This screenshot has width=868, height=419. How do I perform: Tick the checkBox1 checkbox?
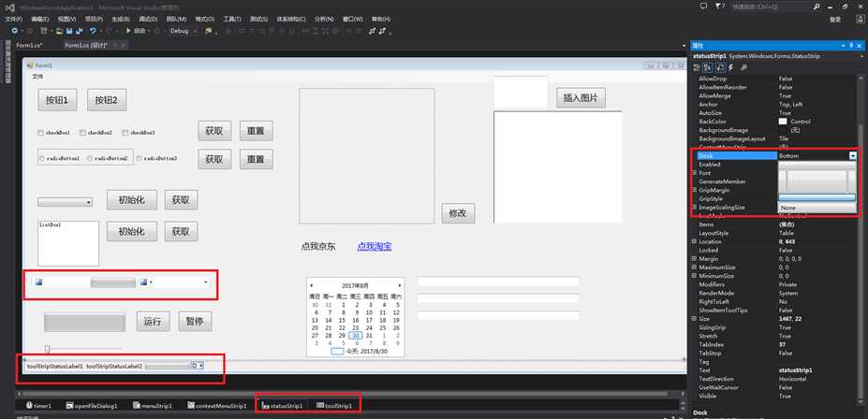tap(40, 133)
